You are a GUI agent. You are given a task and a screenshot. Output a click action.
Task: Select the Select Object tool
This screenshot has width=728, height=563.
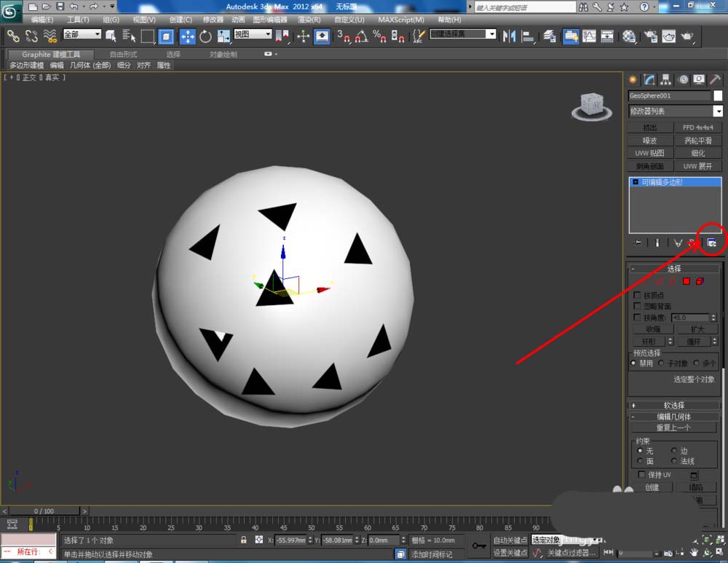pyautogui.click(x=111, y=36)
